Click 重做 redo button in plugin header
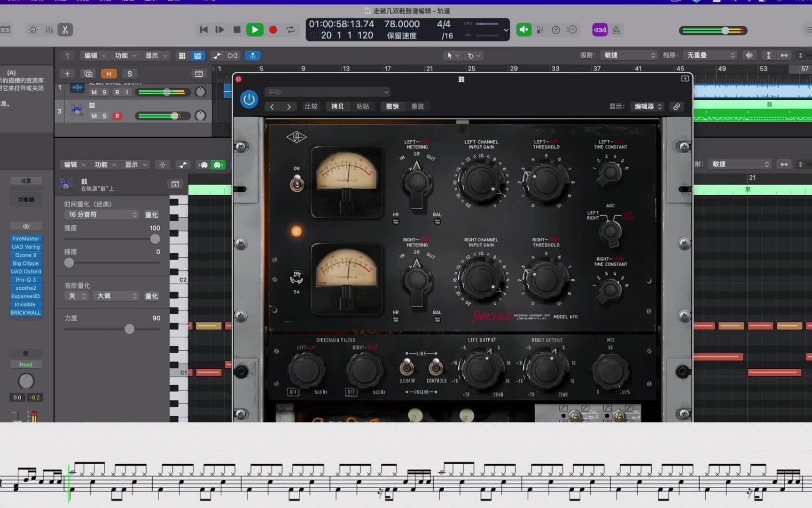The image size is (812, 508). click(418, 106)
